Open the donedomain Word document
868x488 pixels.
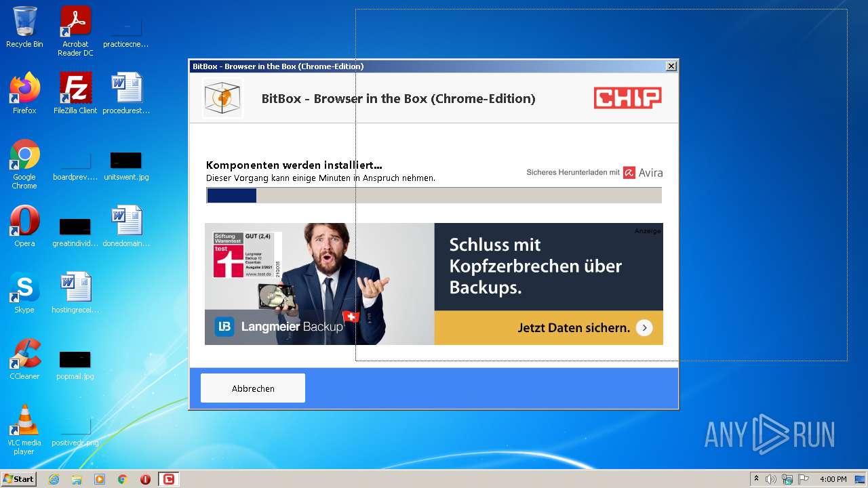click(126, 226)
